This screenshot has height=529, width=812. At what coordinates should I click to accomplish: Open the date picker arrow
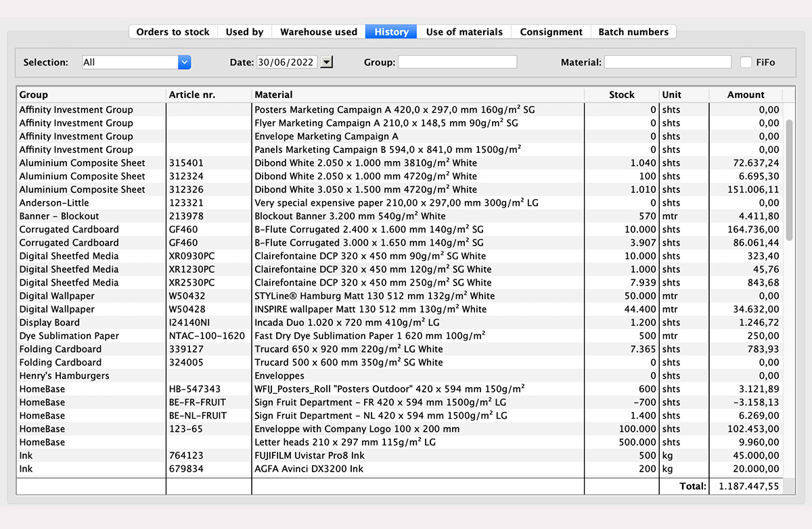(x=326, y=62)
